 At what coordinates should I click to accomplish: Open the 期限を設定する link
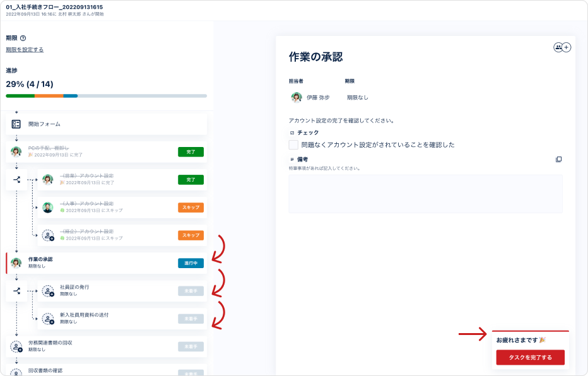pyautogui.click(x=25, y=49)
